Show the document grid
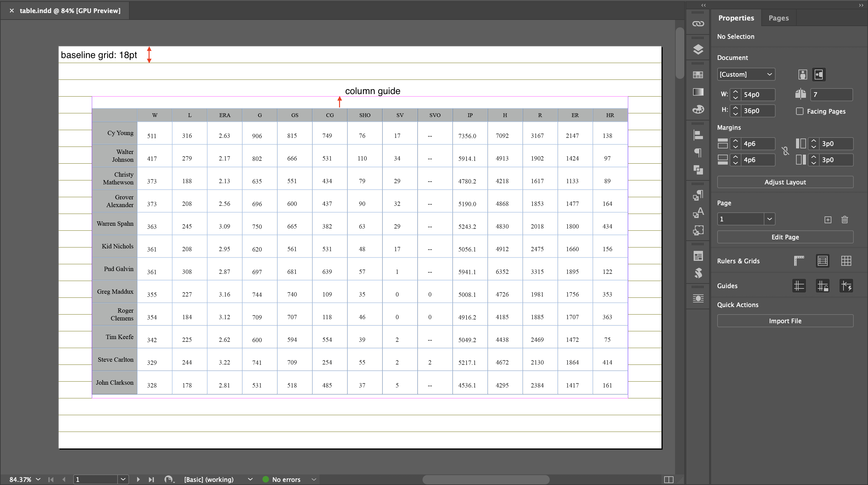The width and height of the screenshot is (868, 485). (846, 261)
